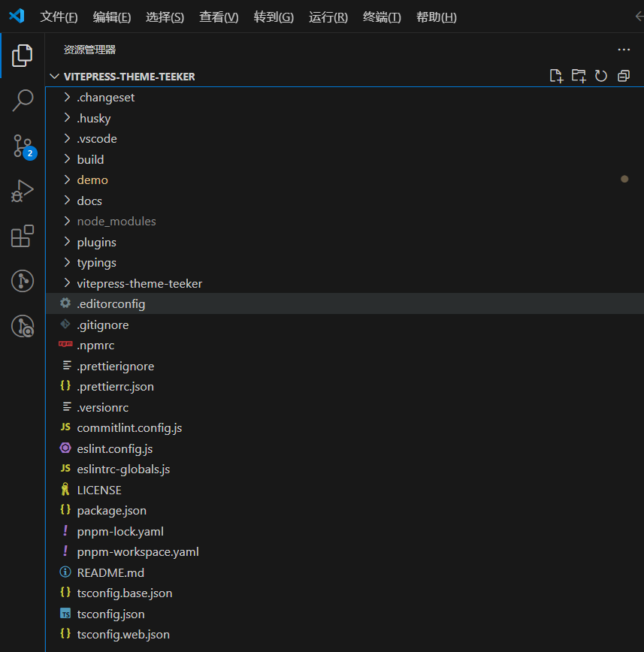
Task: Open the 选择(S) menu
Action: click(165, 17)
